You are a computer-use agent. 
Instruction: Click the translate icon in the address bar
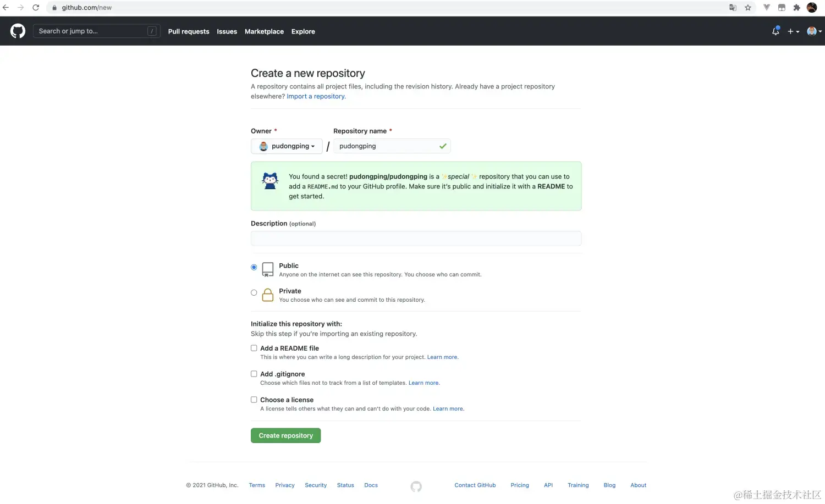click(x=733, y=8)
